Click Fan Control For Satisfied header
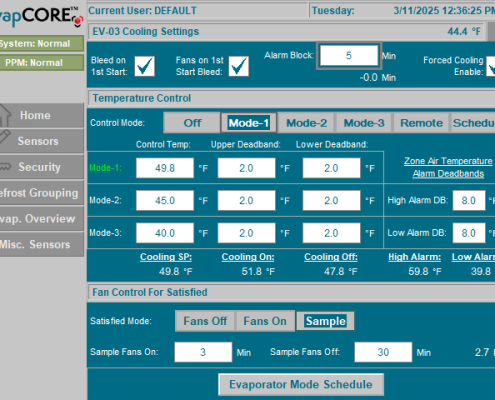 point(150,292)
